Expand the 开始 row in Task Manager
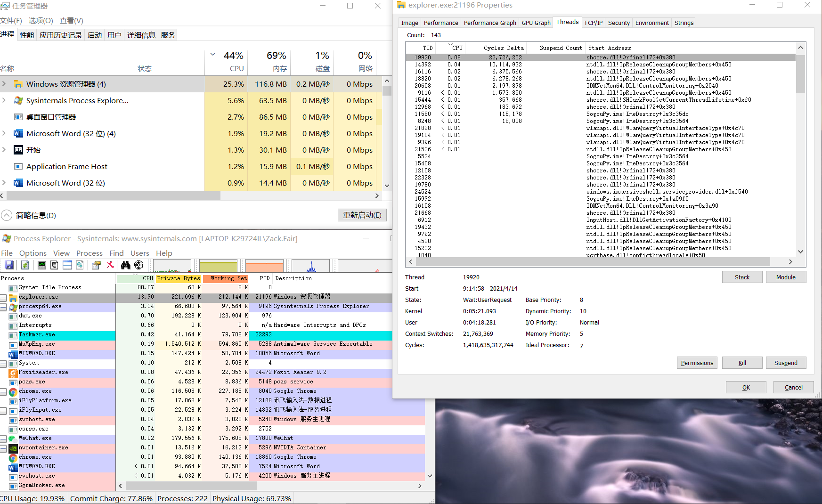 tap(4, 150)
